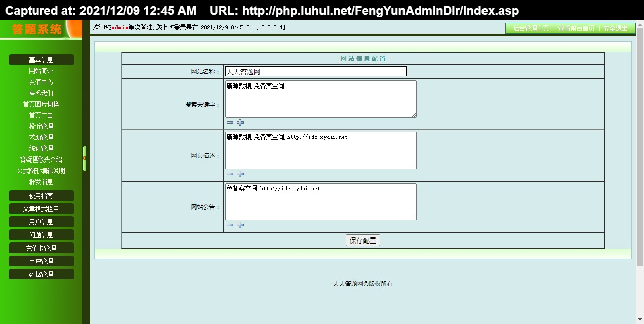The height and width of the screenshot is (324, 644).
Task: Open 首页图片切换 in the sidebar
Action: [x=41, y=104]
